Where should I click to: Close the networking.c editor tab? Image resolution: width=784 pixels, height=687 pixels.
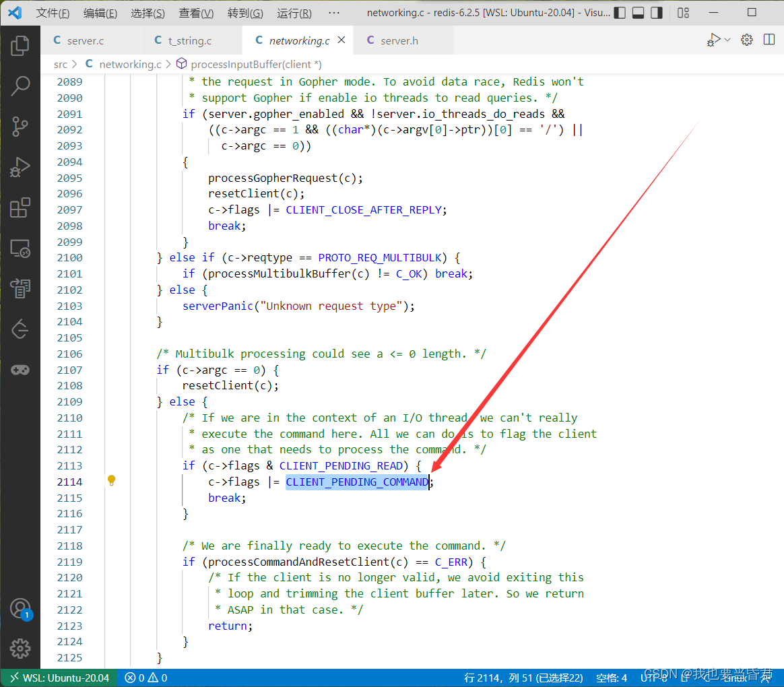341,40
